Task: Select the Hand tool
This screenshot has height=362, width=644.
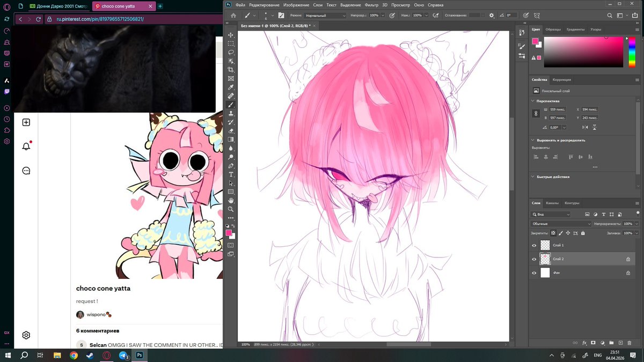Action: [x=231, y=201]
